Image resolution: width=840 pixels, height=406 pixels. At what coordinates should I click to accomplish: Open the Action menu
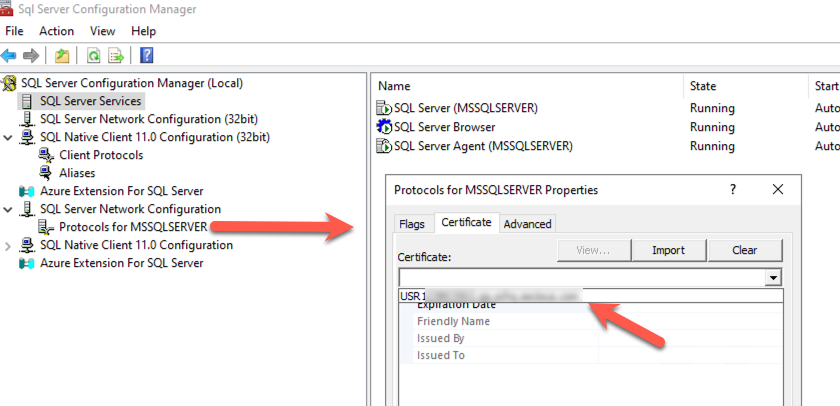57,31
